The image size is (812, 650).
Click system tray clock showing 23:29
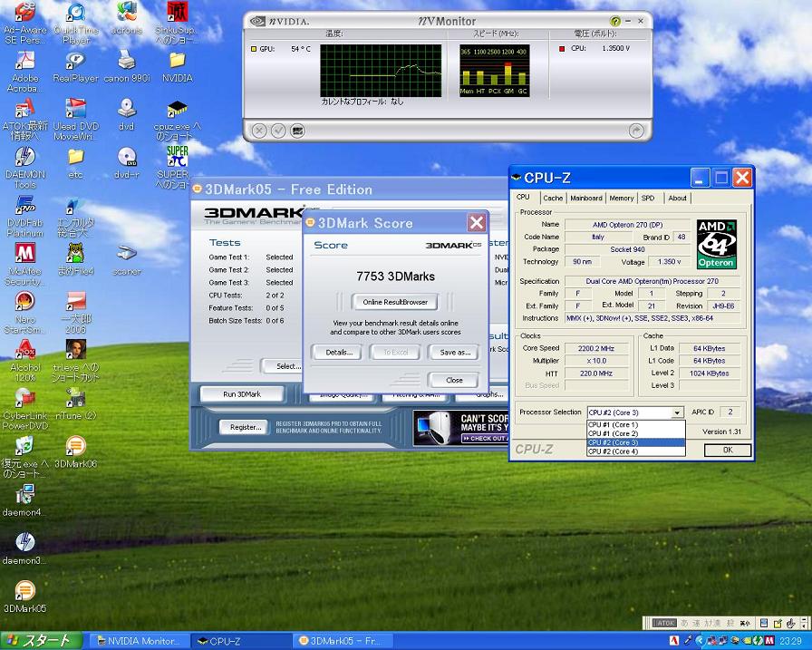tap(791, 641)
